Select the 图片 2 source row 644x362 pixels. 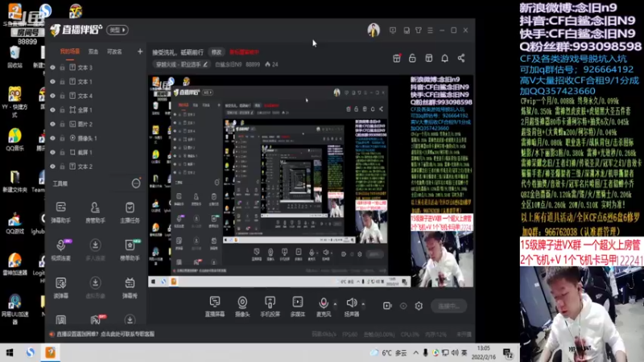point(95,124)
